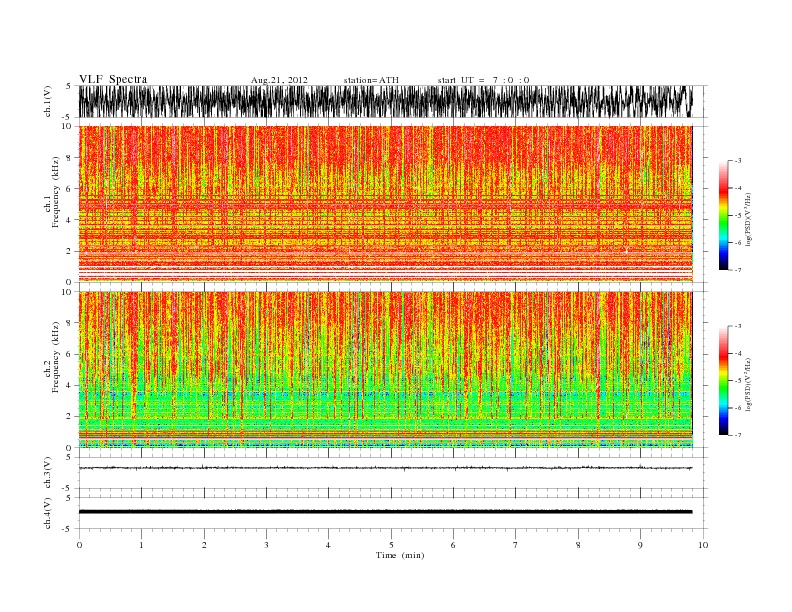Click the 'ch.3(V)' axis label

pyautogui.click(x=48, y=473)
